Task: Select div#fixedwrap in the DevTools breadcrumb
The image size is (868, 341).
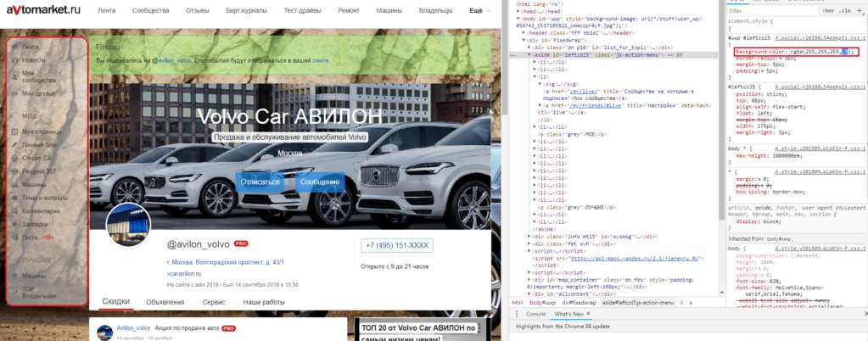Action: 579,303
